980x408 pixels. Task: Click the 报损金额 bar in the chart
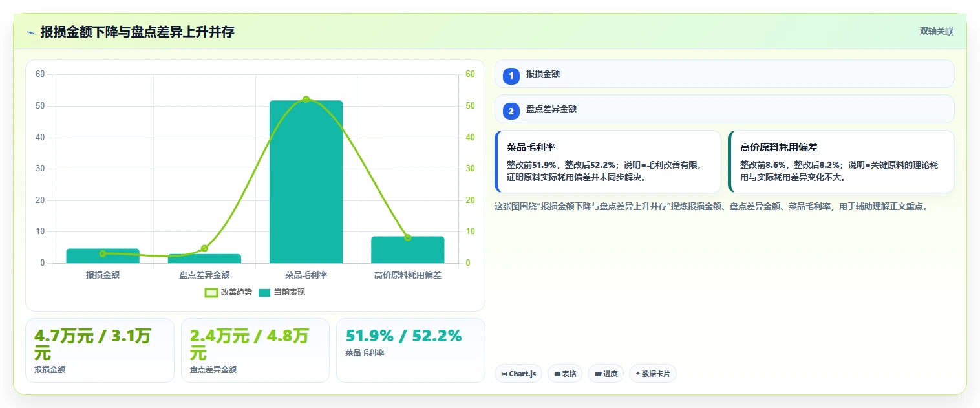coord(103,256)
